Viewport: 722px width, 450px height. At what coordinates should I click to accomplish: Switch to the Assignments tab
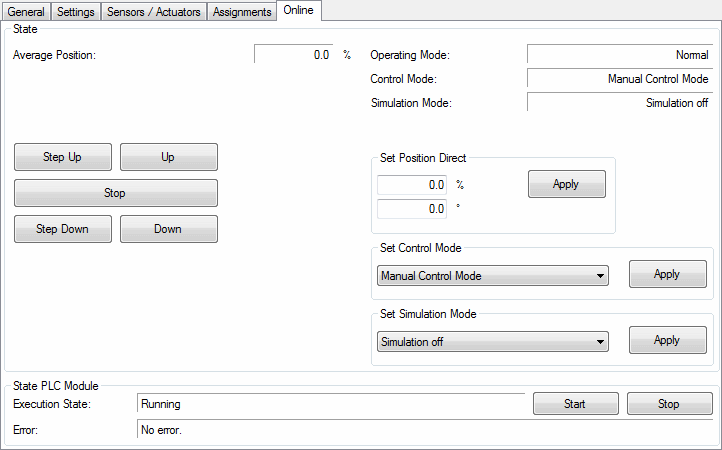tap(242, 12)
